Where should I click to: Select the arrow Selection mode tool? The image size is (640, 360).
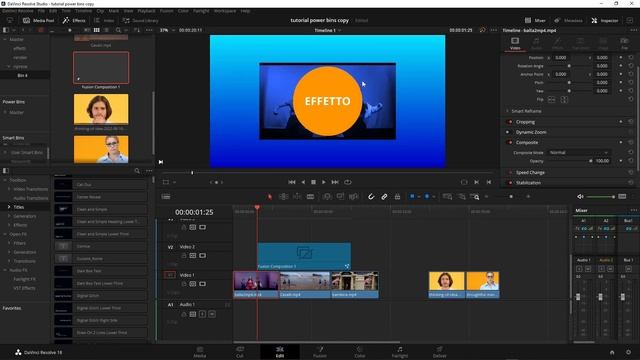pos(270,197)
